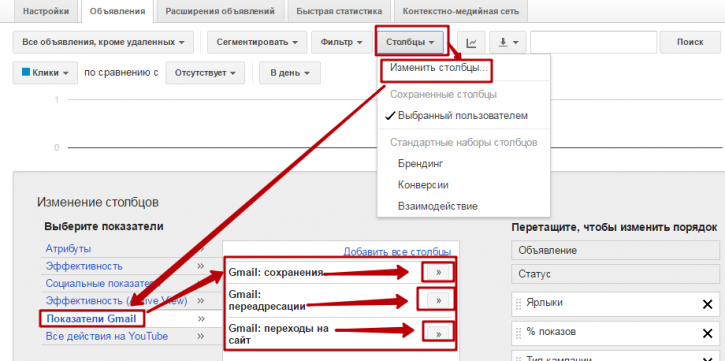Click Добавить все столбцы link

397,252
